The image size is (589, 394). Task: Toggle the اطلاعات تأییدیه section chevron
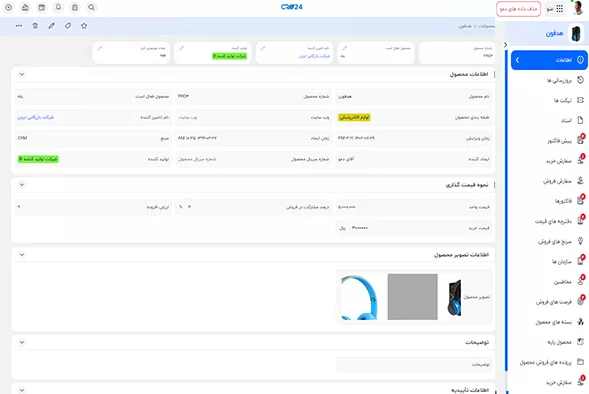pyautogui.click(x=22, y=390)
